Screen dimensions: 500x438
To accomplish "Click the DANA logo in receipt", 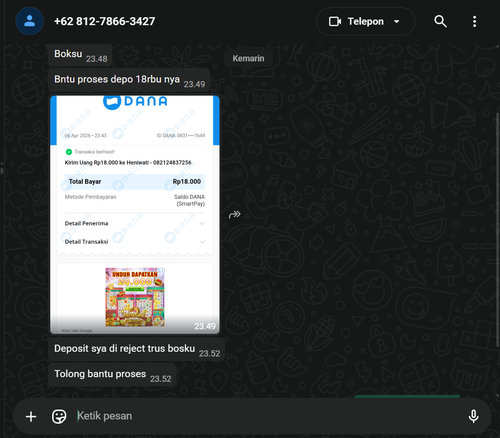I will pyautogui.click(x=135, y=102).
